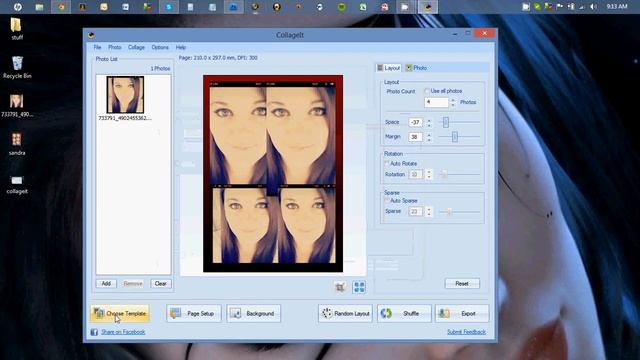Click the Sparse value down arrow

(x=429, y=214)
